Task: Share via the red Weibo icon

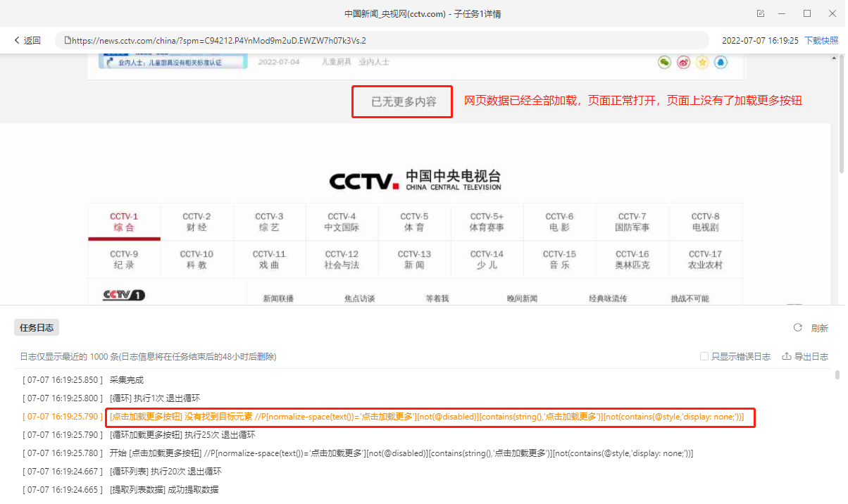Action: (683, 63)
